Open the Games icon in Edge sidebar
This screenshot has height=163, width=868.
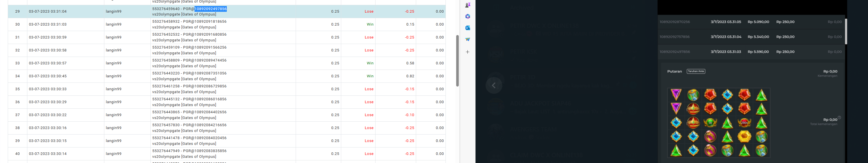[468, 5]
